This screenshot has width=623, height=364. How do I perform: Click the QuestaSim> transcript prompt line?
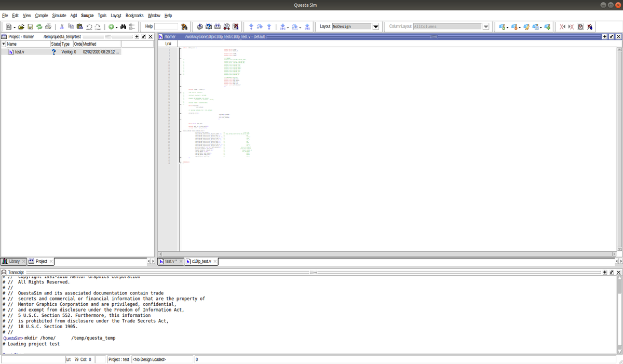coord(59,338)
